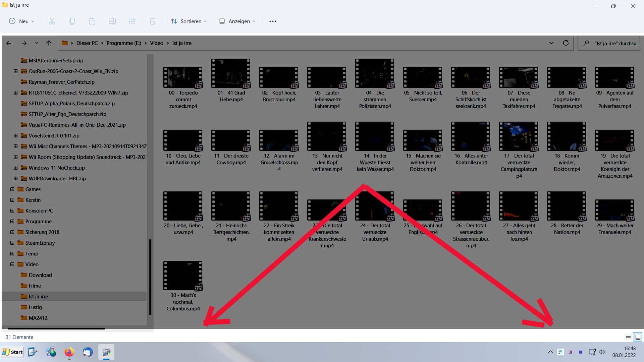Select 12 - Alarm im Gruselschloss.mp4

[x=279, y=151]
